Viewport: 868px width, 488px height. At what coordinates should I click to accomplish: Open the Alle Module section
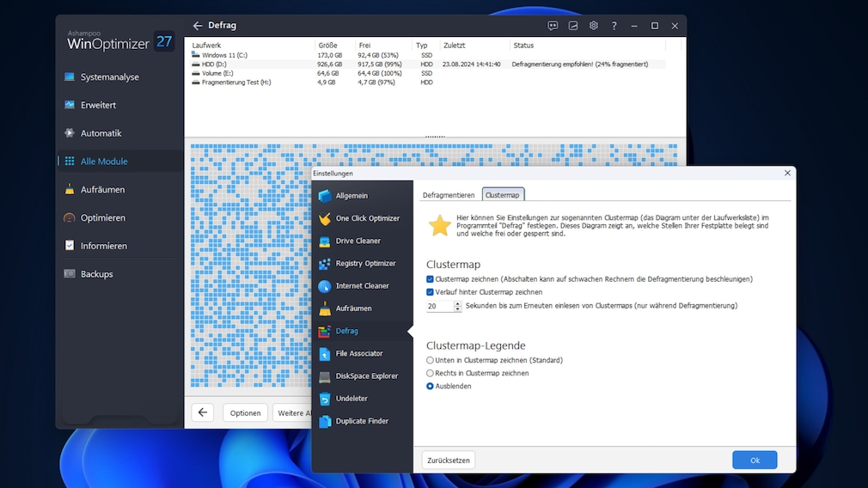(x=103, y=162)
